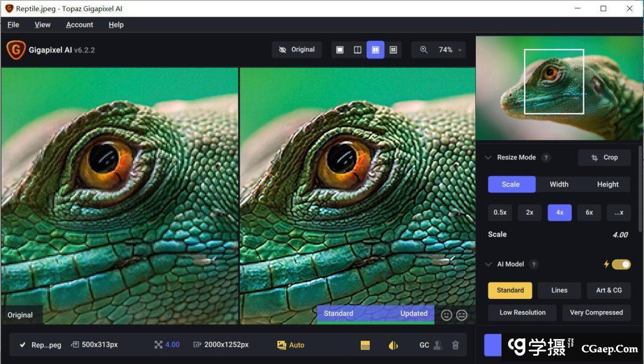Select the split view layout icon
This screenshot has height=364, width=644.
358,50
